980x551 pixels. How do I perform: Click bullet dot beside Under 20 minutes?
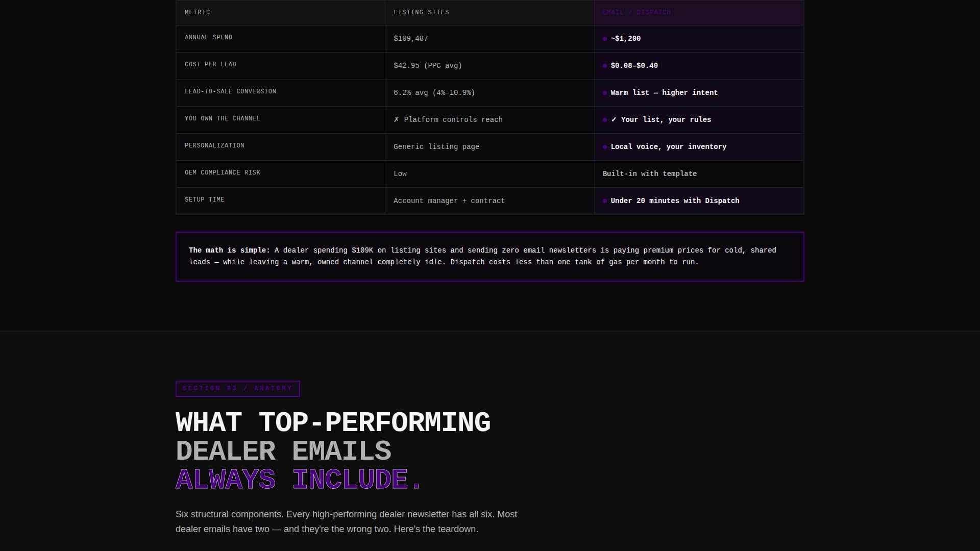(605, 201)
